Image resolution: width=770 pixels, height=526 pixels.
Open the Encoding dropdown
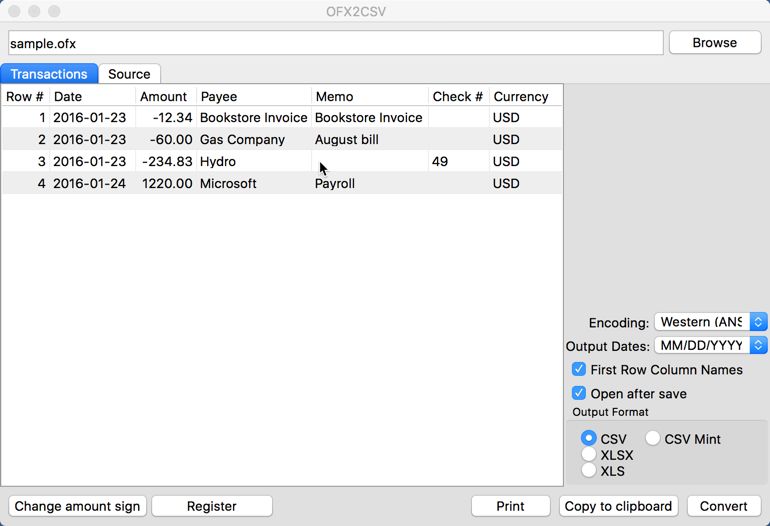(x=711, y=322)
